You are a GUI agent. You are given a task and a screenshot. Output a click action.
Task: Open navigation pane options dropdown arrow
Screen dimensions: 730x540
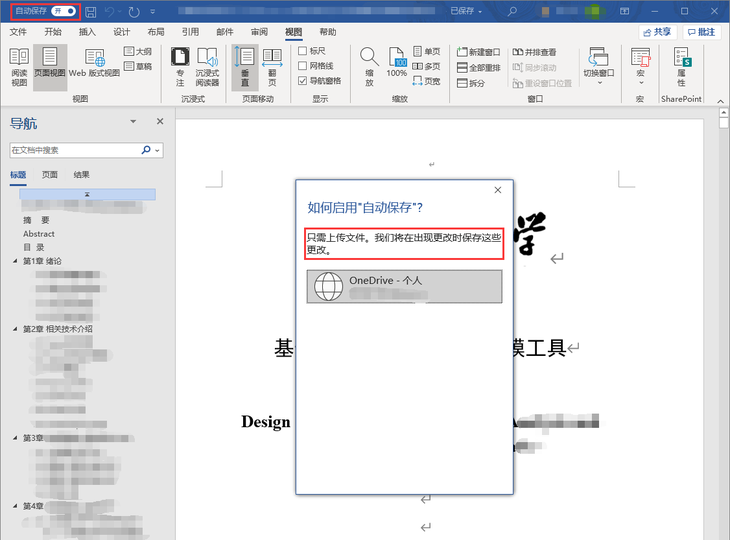click(133, 122)
